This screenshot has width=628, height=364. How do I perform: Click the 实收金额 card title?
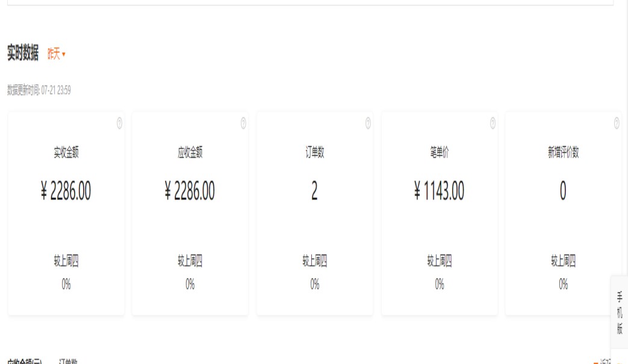(x=66, y=153)
